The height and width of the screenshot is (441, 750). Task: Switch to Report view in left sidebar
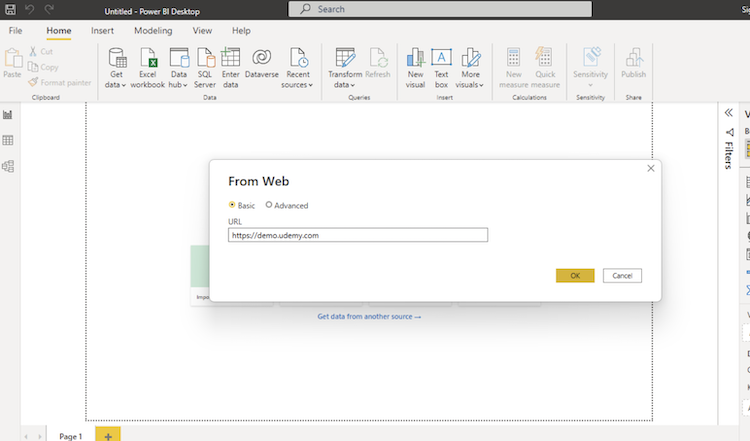tap(8, 115)
